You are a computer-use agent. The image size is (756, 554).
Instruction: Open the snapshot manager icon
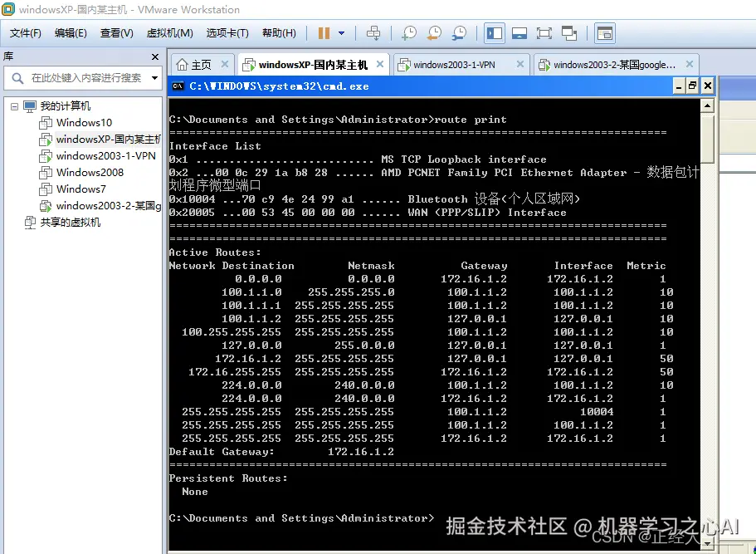[459, 33]
